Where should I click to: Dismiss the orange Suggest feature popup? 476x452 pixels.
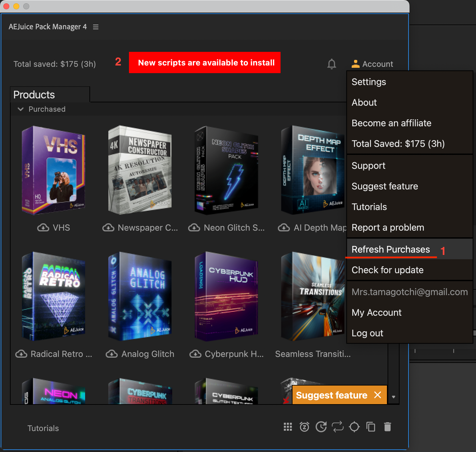[378, 395]
